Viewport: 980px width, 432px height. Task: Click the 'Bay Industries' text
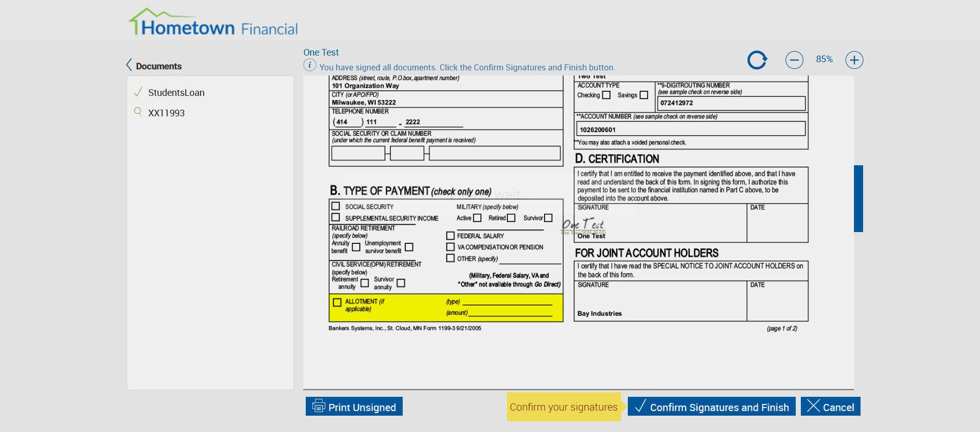(x=600, y=314)
